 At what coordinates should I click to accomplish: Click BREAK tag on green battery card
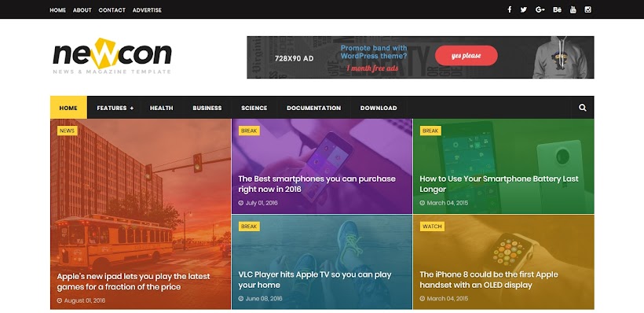pyautogui.click(x=430, y=131)
